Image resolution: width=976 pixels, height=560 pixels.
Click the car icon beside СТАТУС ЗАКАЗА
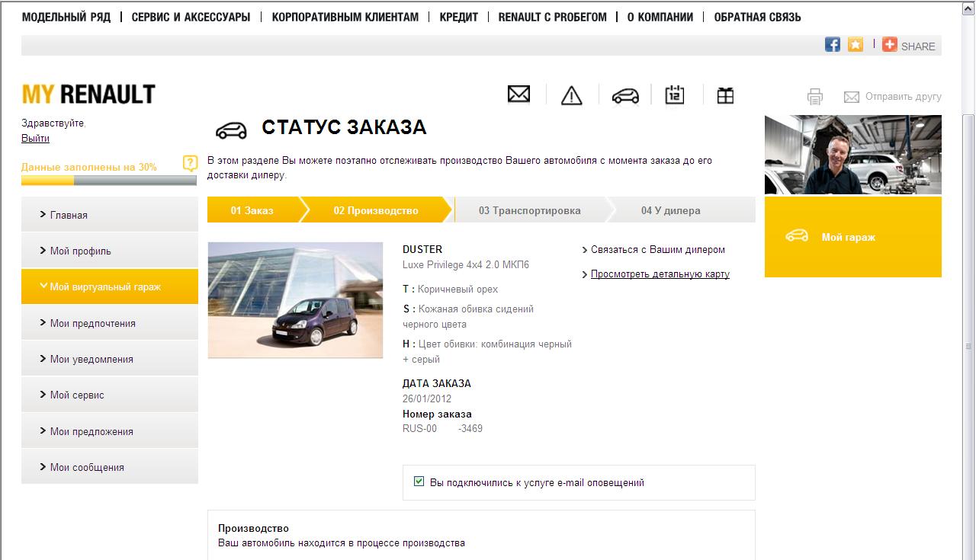coord(232,130)
